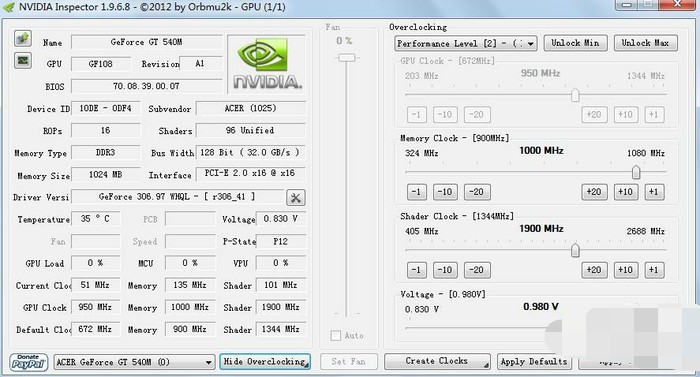Viewport: 700px width, 377px height.
Task: Click the Shader Clock slider handle
Action: 575,250
